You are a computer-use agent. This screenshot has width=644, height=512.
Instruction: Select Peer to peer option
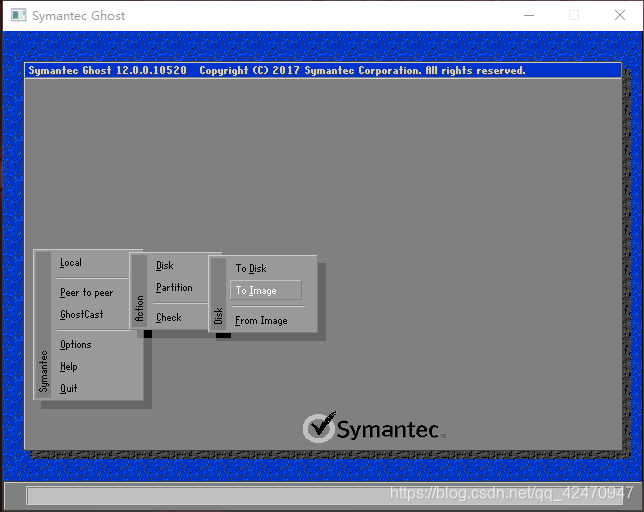click(86, 293)
